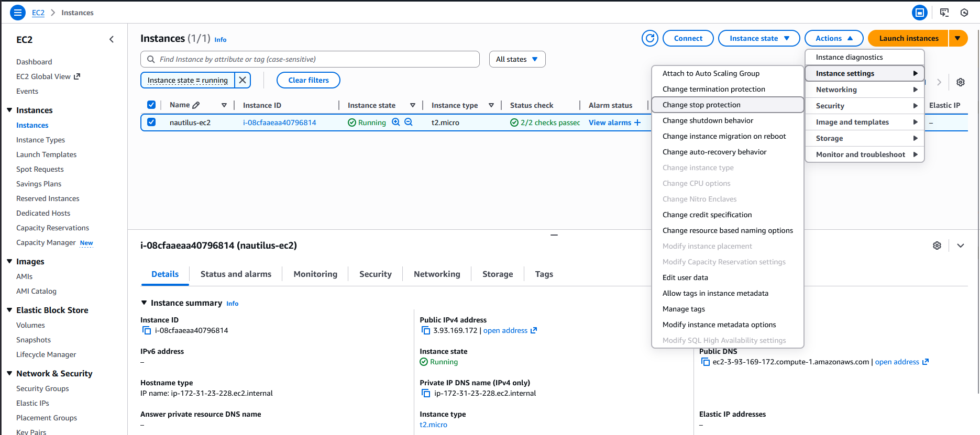The height and width of the screenshot is (435, 980).
Task: Switch to the Monitoring tab
Action: point(315,274)
